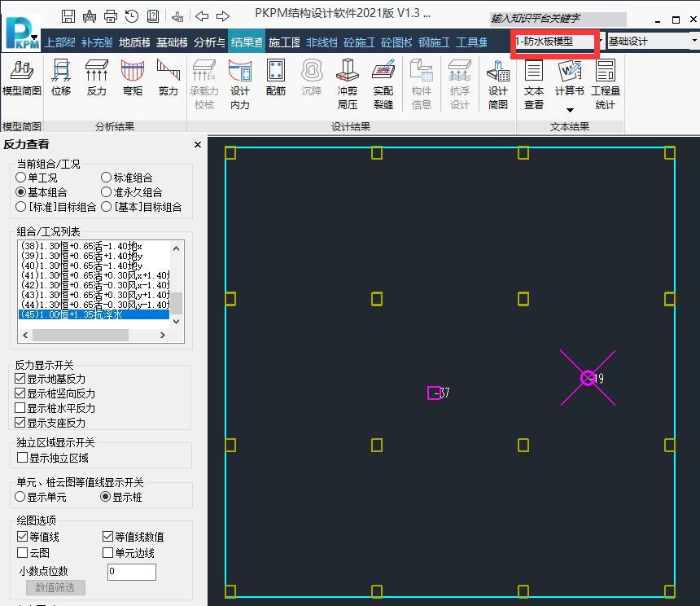Open the 工程量统计 quantity statistics
This screenshot has width=700, height=606.
(x=605, y=84)
